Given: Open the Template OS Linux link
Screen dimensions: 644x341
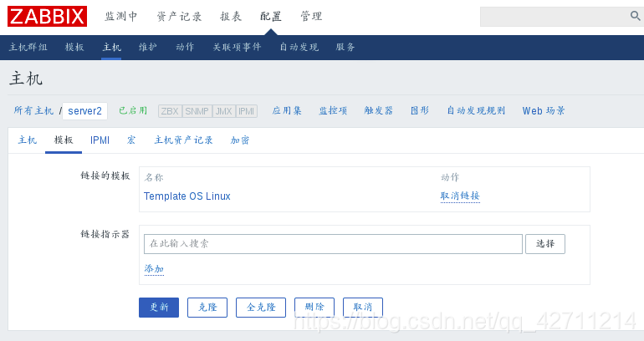Looking at the screenshot, I should coord(187,196).
